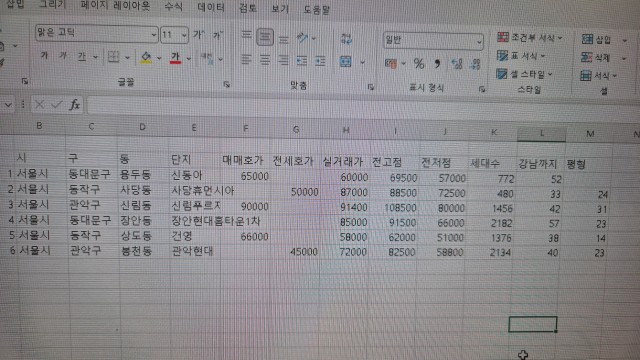Apply percent style (%) format
Screen dimensions: 640x360
[419, 63]
